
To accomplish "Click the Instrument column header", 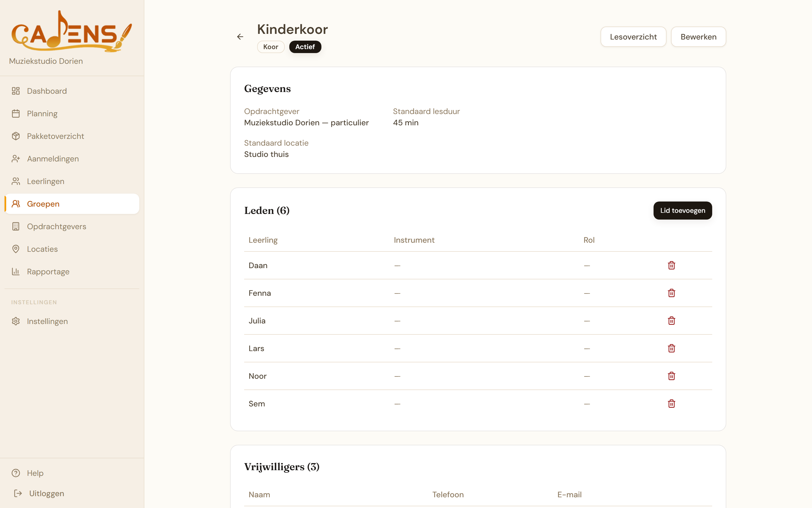I will [x=414, y=240].
